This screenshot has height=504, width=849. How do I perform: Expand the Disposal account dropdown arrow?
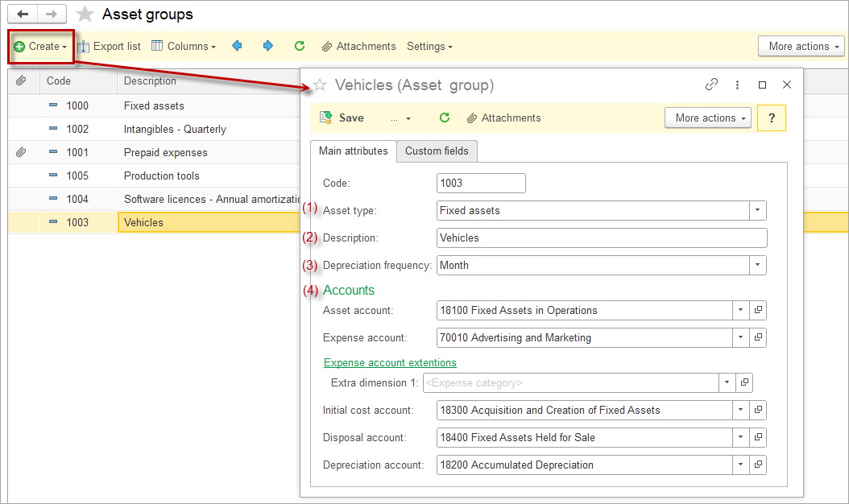(x=740, y=437)
